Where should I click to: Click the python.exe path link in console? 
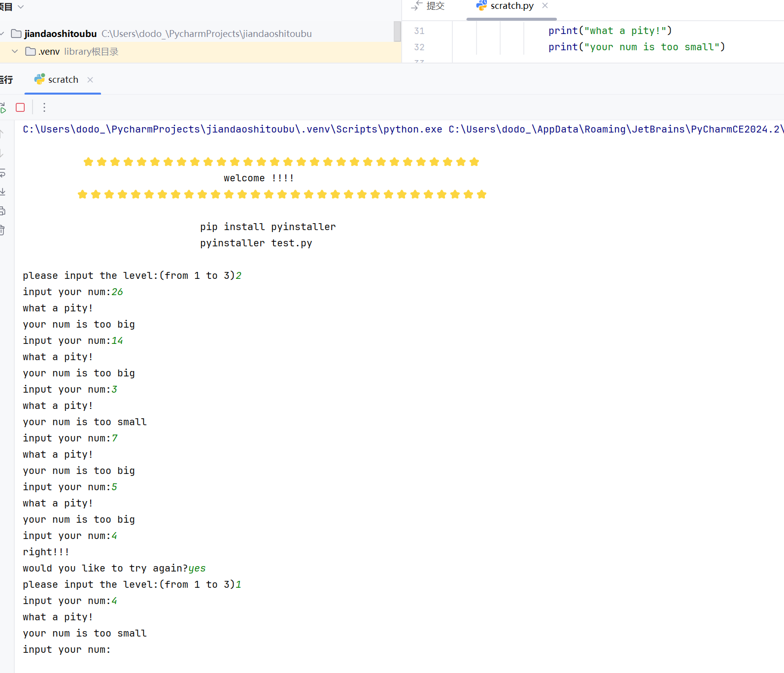tap(232, 129)
